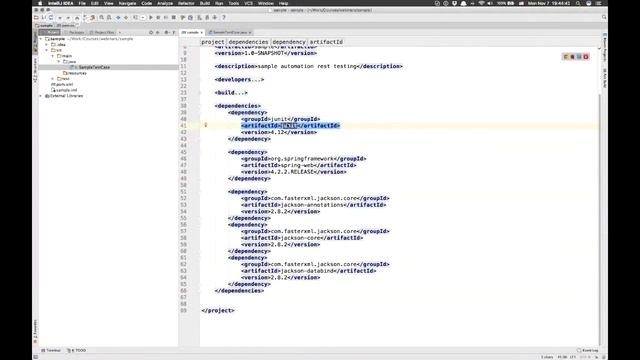Close the sample pom editor tab

coord(202,32)
